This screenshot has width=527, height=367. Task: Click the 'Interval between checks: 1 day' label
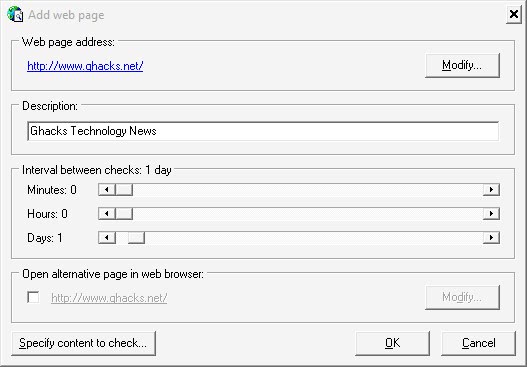[97, 170]
